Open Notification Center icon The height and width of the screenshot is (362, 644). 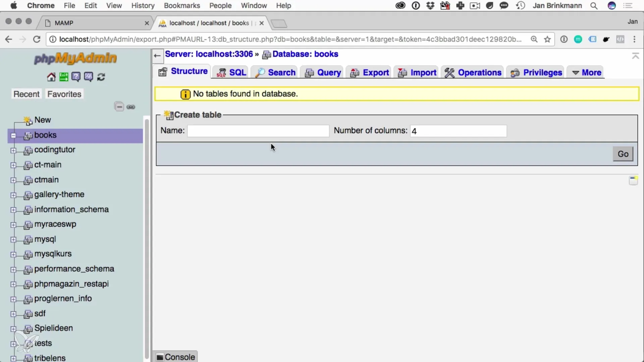628,6
